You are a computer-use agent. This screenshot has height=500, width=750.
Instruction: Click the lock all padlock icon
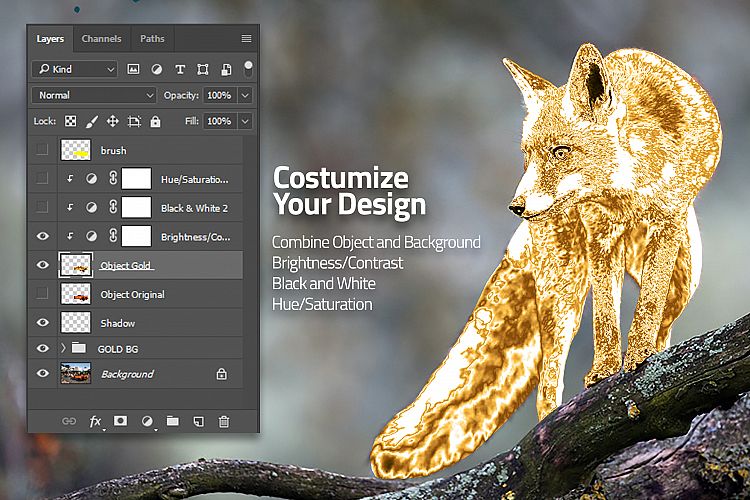pos(155,121)
